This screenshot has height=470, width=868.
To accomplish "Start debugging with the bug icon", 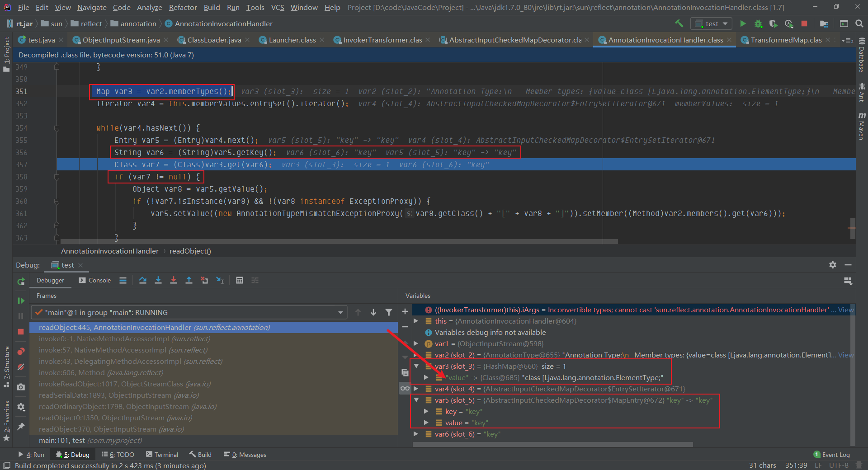I will point(758,23).
